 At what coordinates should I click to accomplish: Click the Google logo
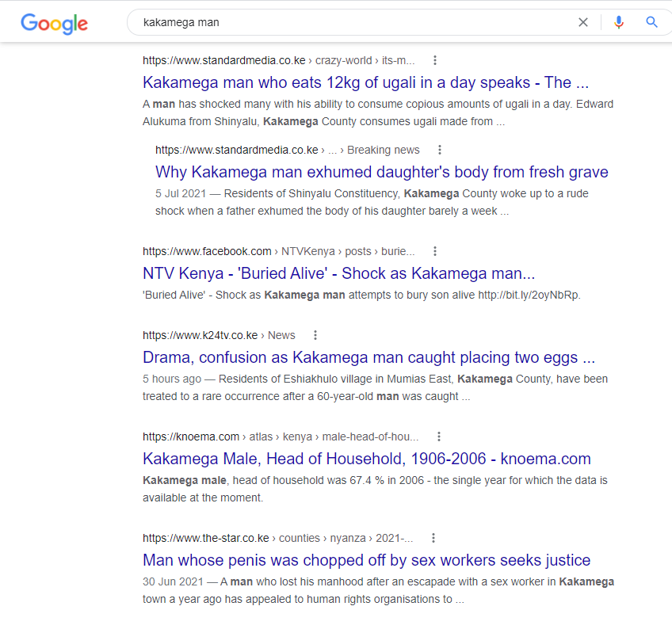[x=54, y=23]
